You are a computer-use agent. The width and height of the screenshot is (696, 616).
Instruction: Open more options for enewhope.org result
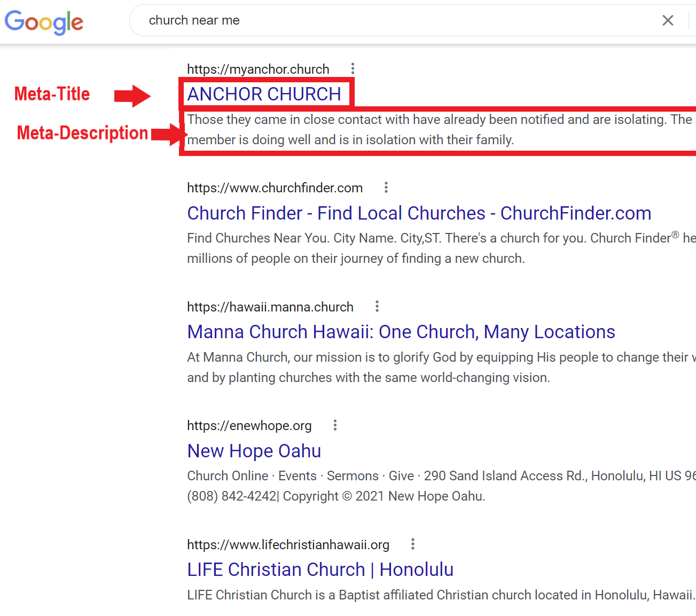[335, 425]
